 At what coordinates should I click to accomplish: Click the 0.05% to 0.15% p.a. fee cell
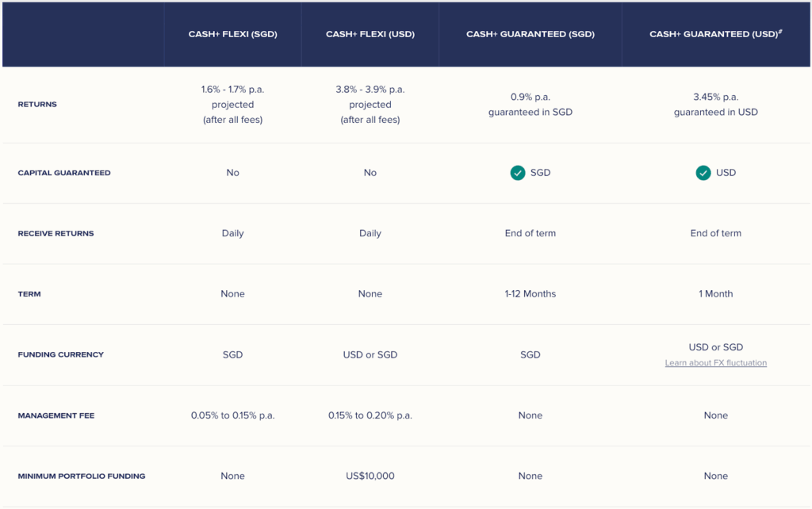(232, 415)
